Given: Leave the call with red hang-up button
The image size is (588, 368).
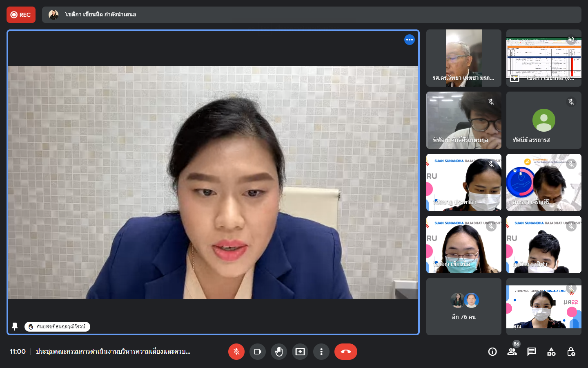Looking at the screenshot, I should (x=345, y=352).
